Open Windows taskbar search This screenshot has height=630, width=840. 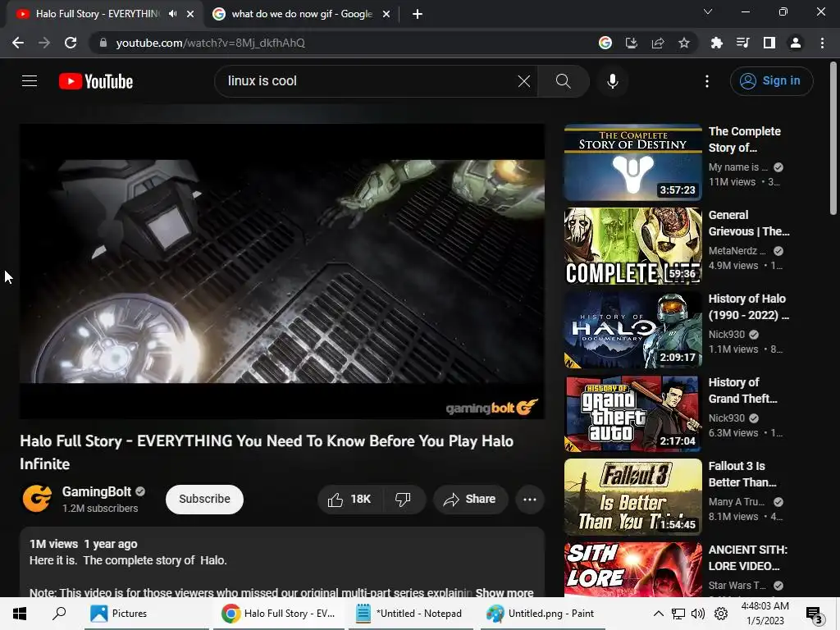click(59, 614)
